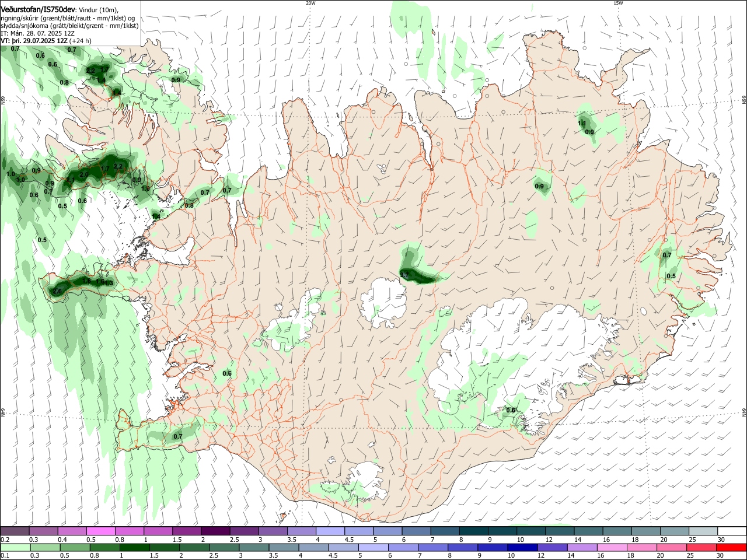This screenshot has height=560, width=747.
Task: Select the dusky plum swatch starting at 0.2
Action: 15,531
